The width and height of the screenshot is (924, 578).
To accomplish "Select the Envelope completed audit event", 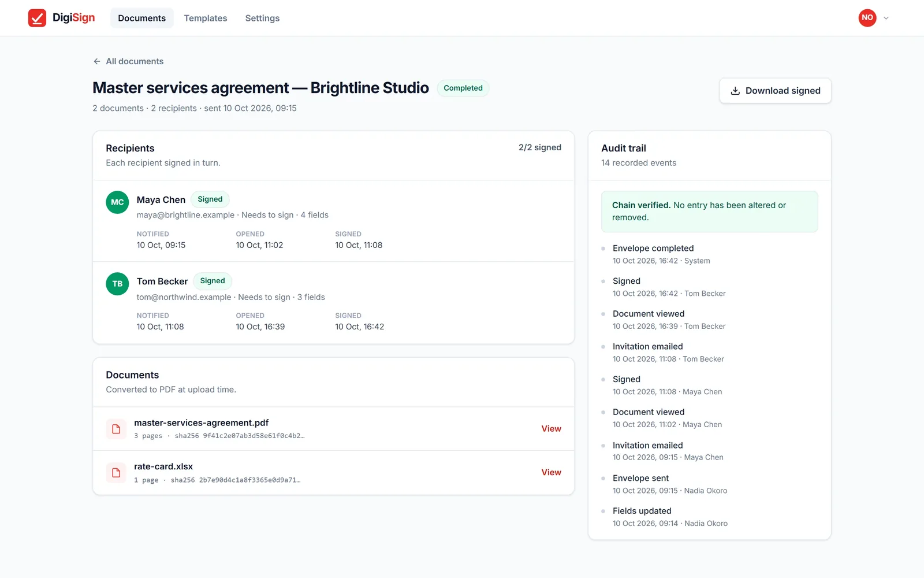I will pos(709,254).
